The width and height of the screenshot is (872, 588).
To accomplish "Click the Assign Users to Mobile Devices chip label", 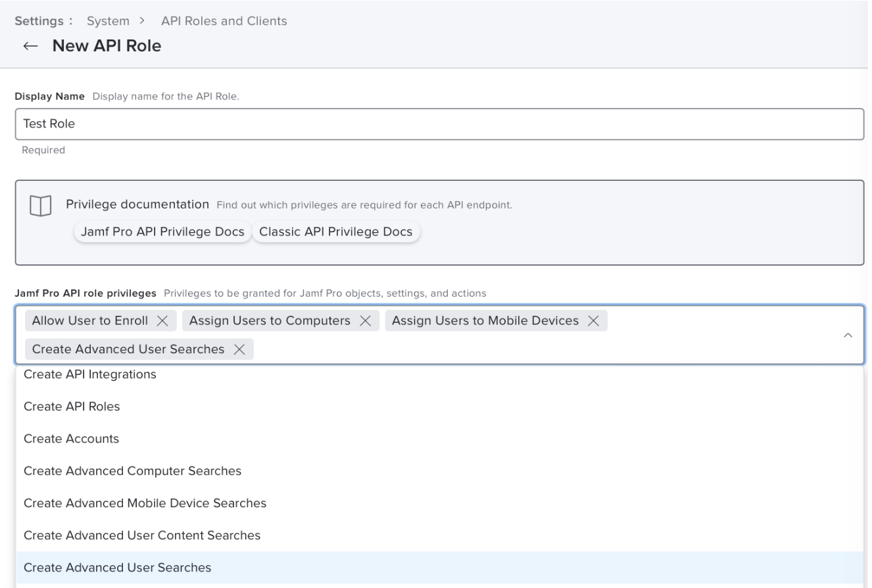I will tap(485, 321).
